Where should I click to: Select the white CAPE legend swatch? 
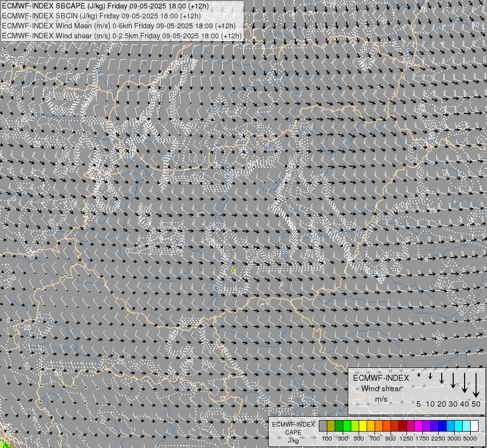(475, 426)
